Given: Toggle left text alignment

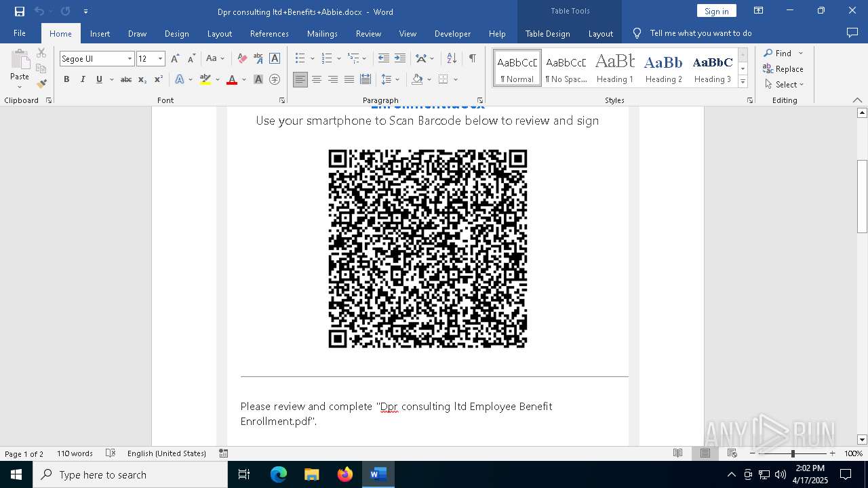Looking at the screenshot, I should coord(300,79).
